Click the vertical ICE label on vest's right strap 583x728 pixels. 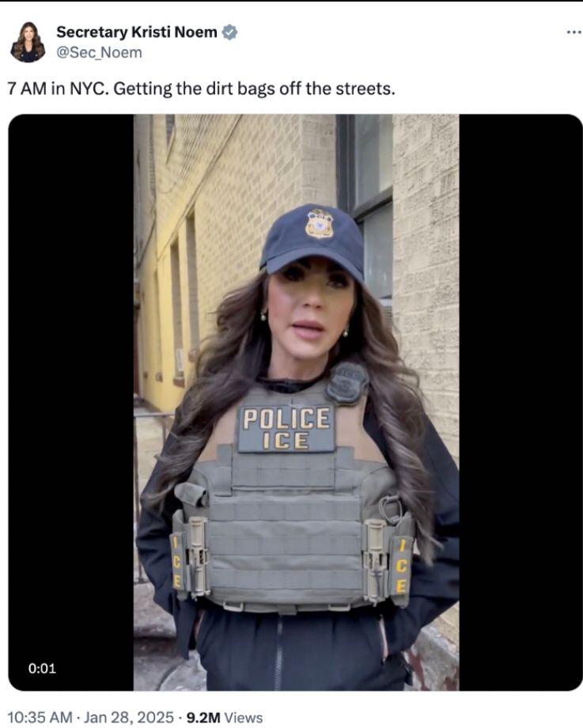click(402, 565)
